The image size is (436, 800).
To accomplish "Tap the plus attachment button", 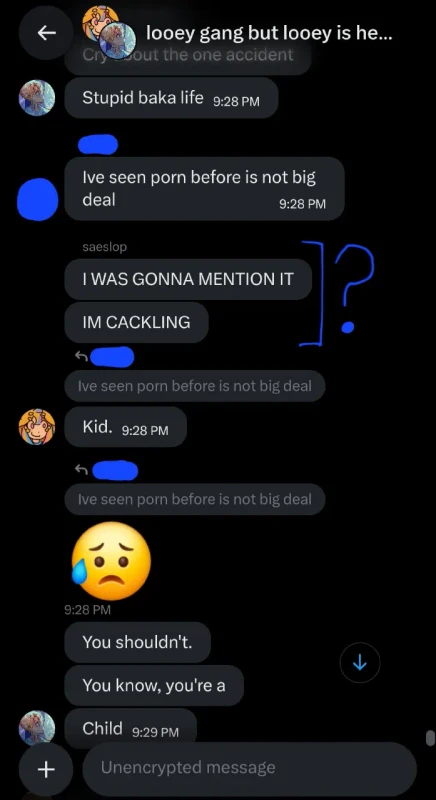I will [x=46, y=769].
